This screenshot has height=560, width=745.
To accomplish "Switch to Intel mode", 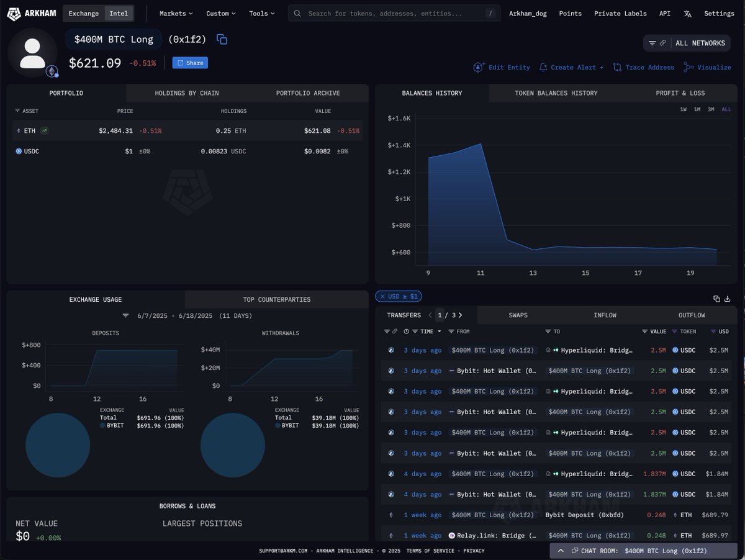I will pos(119,13).
